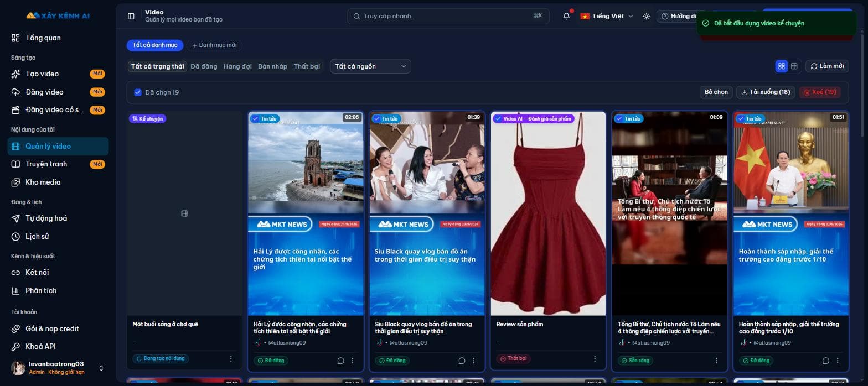Screen dimensions: 868x386
Task: Open Tạo video in sidebar
Action: (x=58, y=74)
